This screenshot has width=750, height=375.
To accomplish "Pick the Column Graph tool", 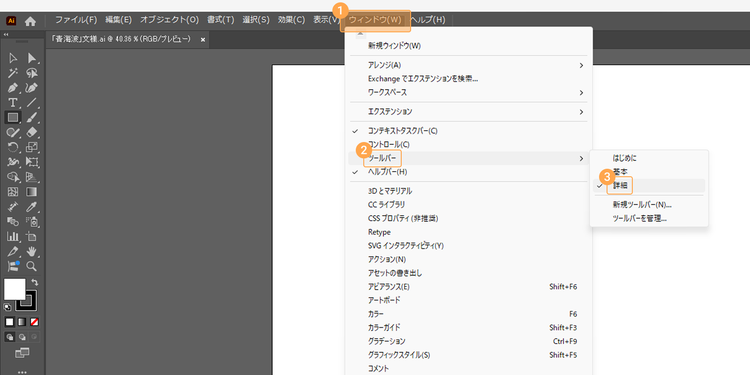I will (13, 236).
